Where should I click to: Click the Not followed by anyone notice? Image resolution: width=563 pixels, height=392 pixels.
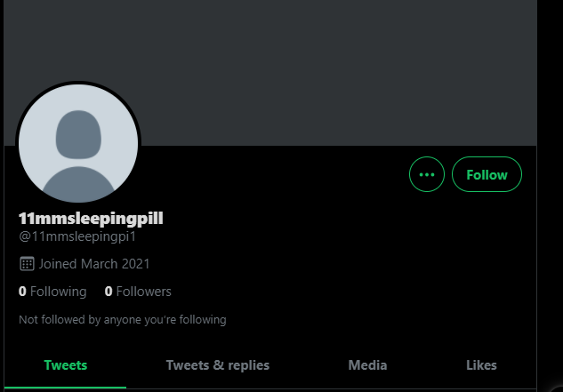[123, 319]
